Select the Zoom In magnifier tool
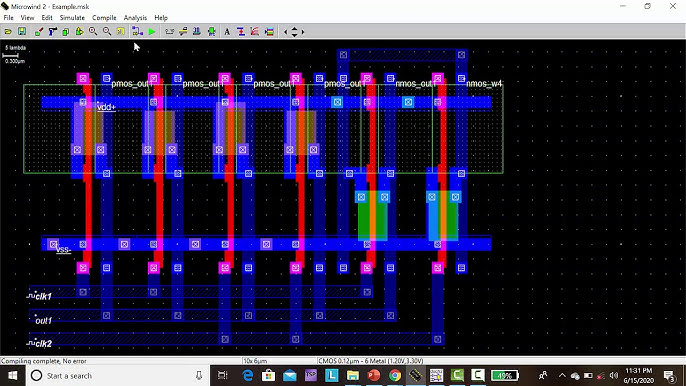686x386 pixels. [x=93, y=32]
